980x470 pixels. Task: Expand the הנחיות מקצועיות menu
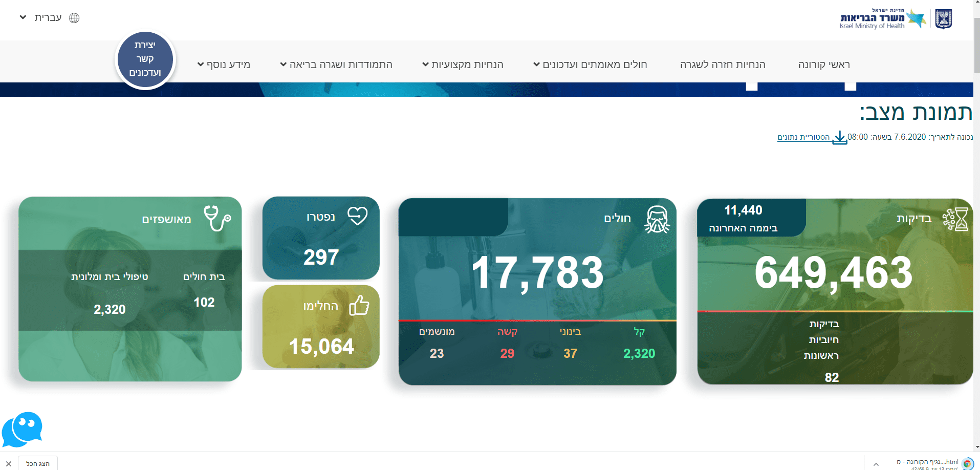463,65
